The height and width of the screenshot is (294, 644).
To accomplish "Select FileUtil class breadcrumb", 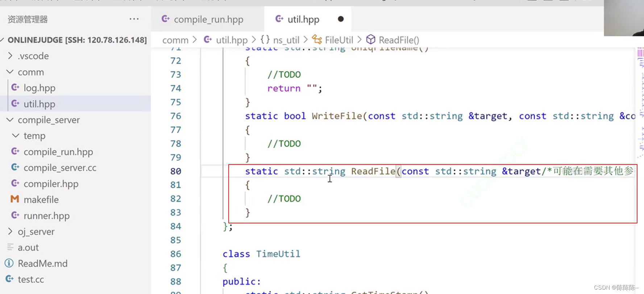I will pyautogui.click(x=339, y=40).
